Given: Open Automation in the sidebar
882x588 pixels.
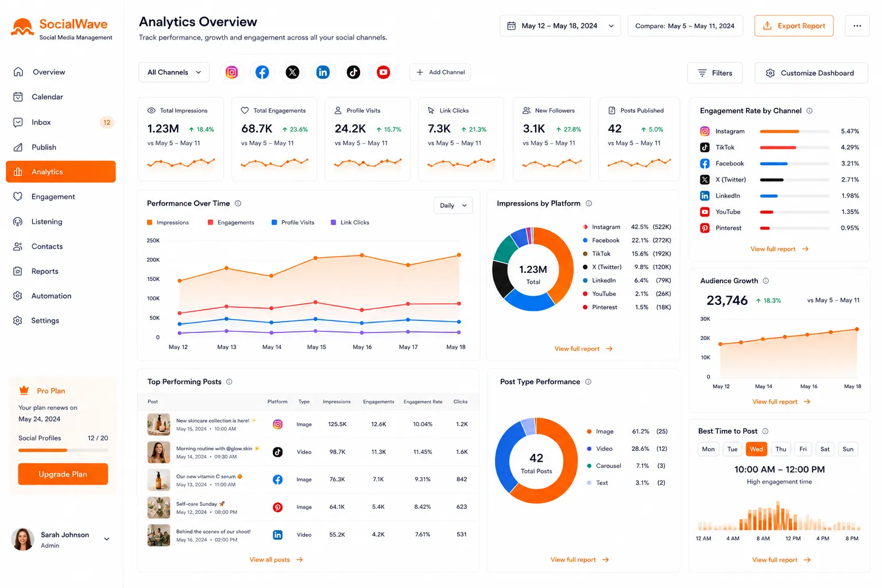Looking at the screenshot, I should [x=61, y=296].
